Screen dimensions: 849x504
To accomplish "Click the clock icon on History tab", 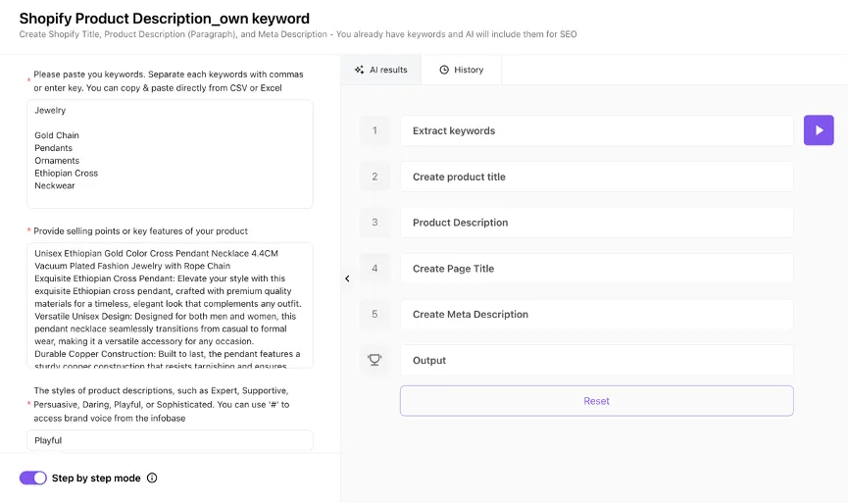I will pyautogui.click(x=444, y=70).
